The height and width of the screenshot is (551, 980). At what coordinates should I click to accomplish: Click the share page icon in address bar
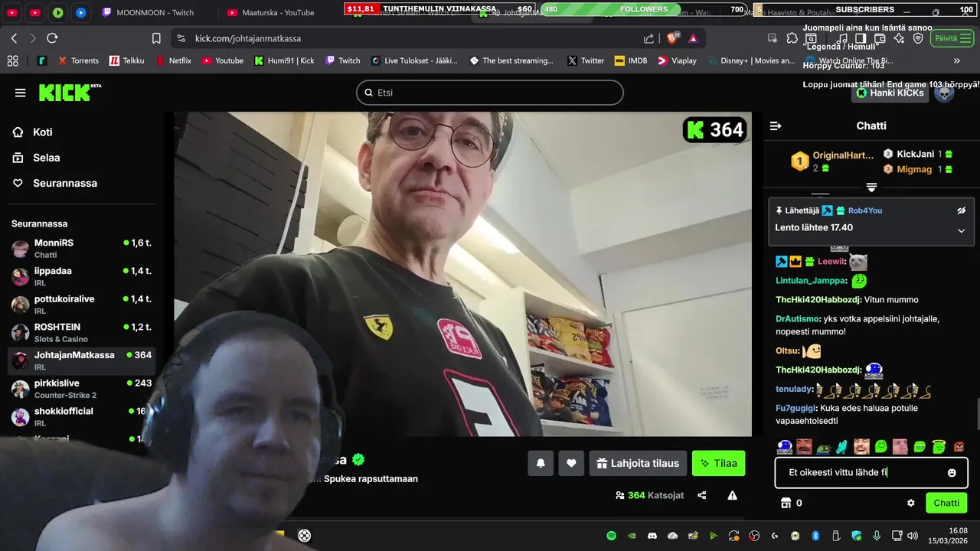(x=649, y=38)
